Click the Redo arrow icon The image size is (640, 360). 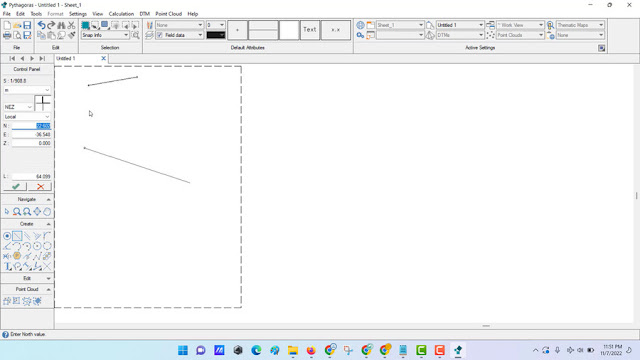point(51,25)
